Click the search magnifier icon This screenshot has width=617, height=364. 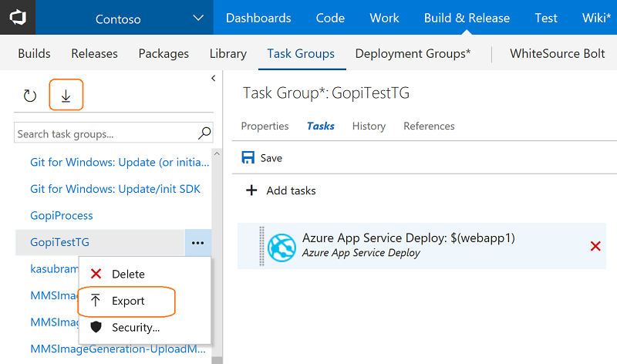pos(204,133)
